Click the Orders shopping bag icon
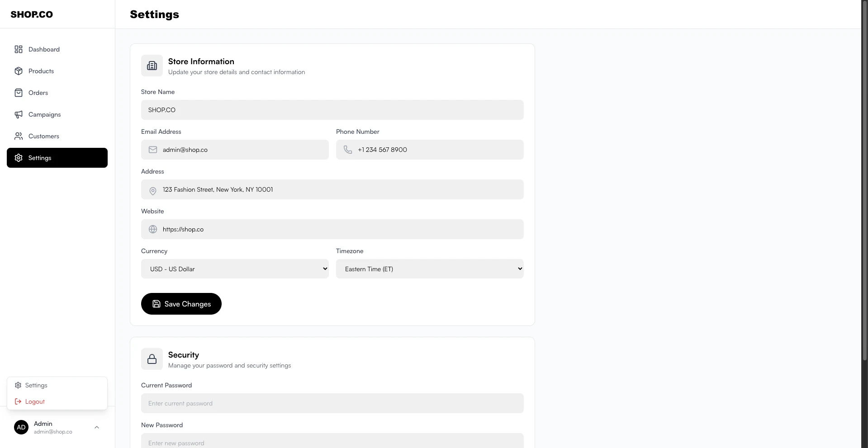 (19, 93)
